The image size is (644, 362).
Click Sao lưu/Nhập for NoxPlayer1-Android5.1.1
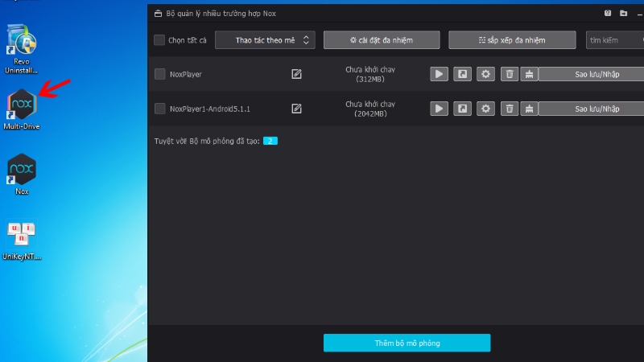click(x=592, y=109)
